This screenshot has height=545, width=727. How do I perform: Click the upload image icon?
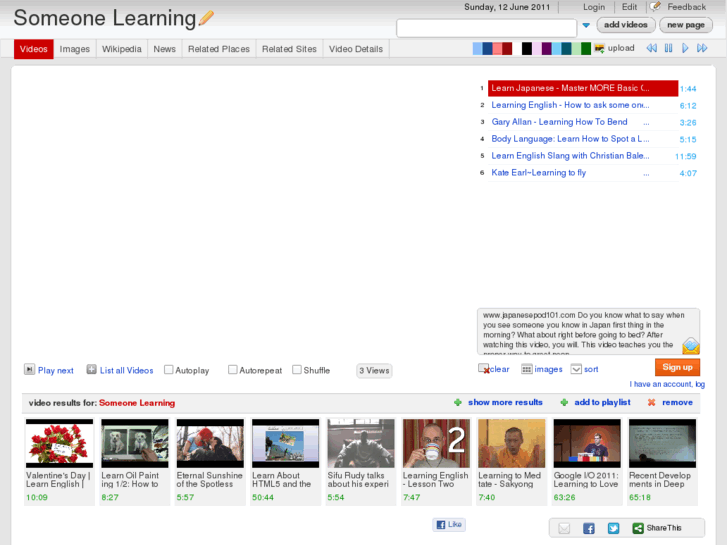tap(599, 48)
